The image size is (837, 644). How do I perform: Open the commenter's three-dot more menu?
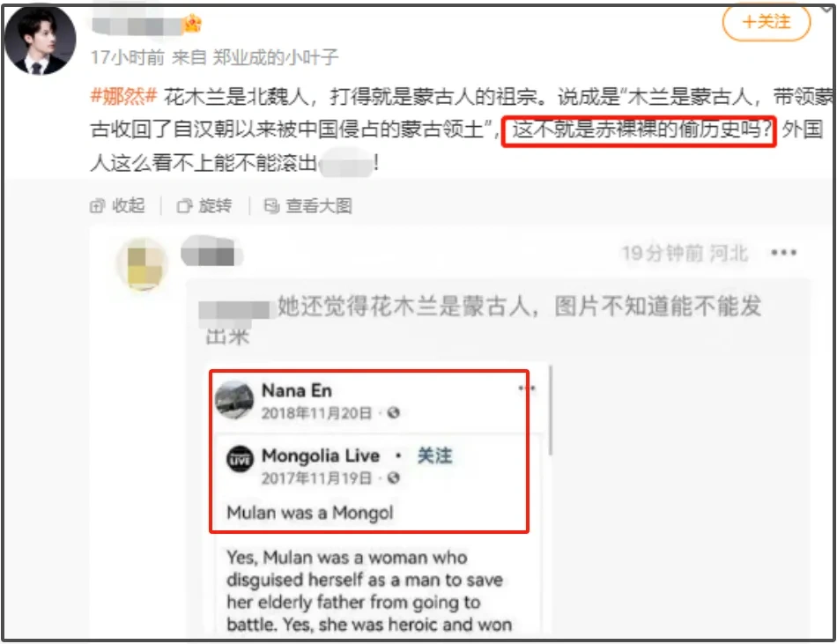click(x=783, y=252)
